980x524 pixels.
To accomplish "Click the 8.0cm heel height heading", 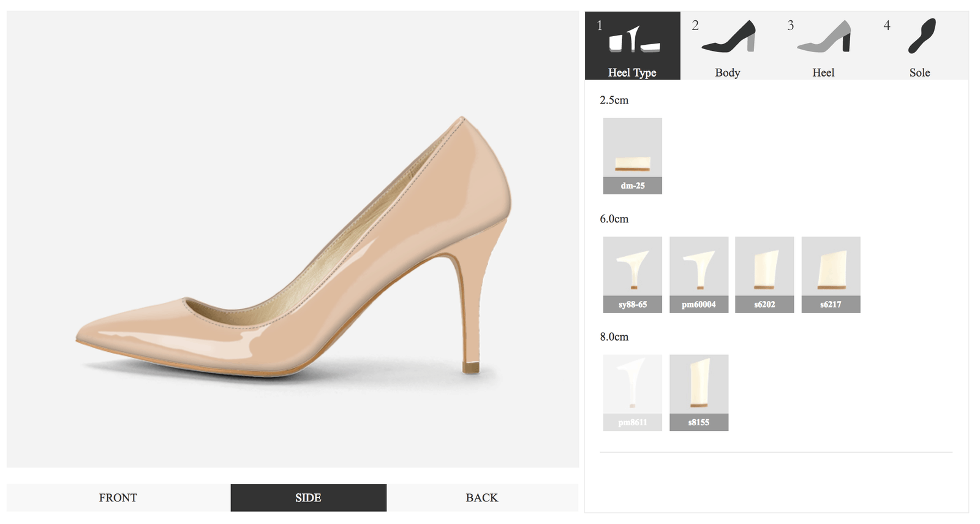I will pos(614,336).
